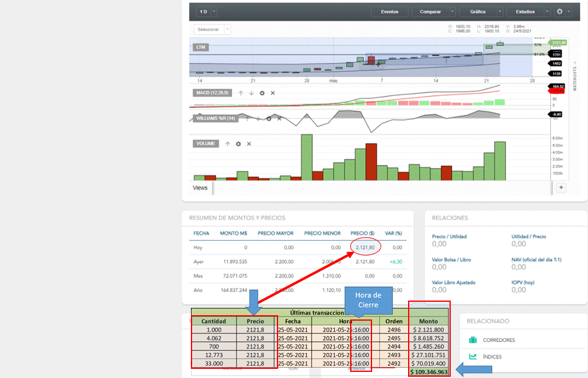Click the Valor Libro Ajustado label
Viewport: 588px width, 378px height.
(453, 282)
